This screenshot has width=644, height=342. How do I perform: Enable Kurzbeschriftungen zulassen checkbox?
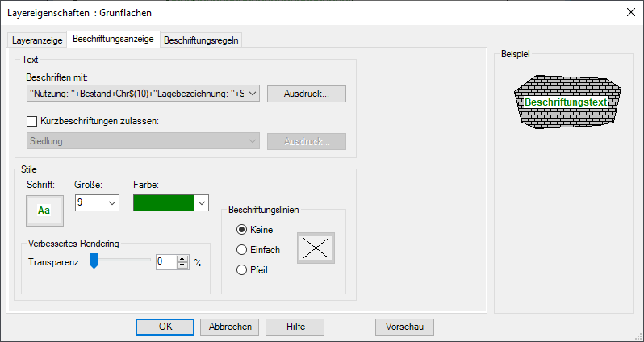pyautogui.click(x=31, y=122)
